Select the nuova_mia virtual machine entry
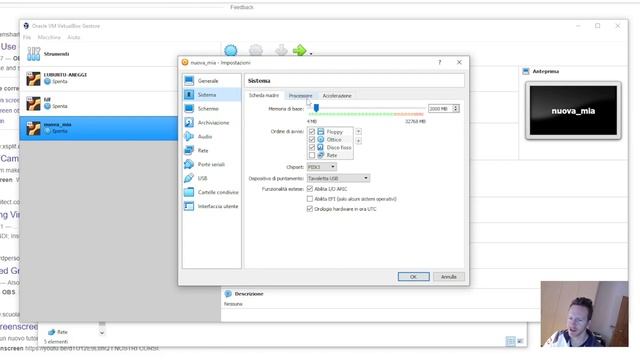The image size is (640, 360). [x=98, y=128]
